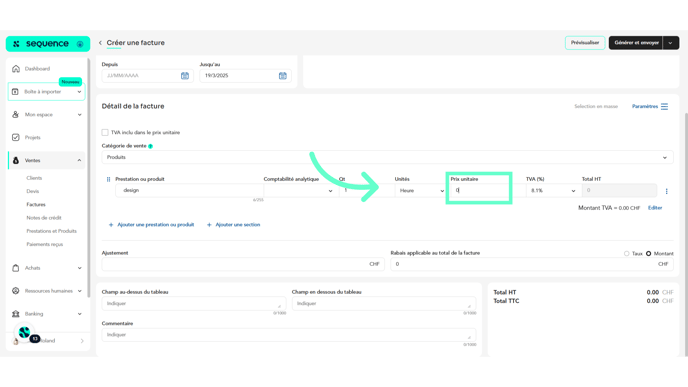Click the Rabais applicable amount field

532,264
